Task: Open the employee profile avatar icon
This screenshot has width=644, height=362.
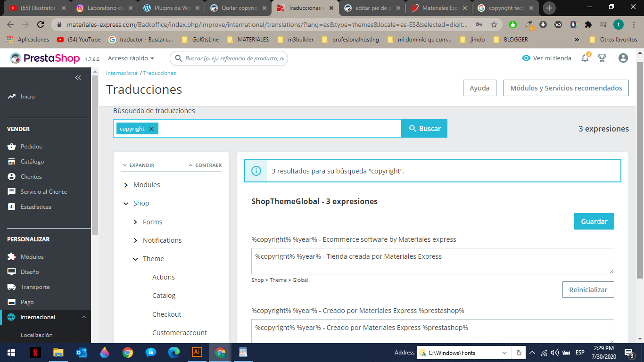Action: click(623, 58)
